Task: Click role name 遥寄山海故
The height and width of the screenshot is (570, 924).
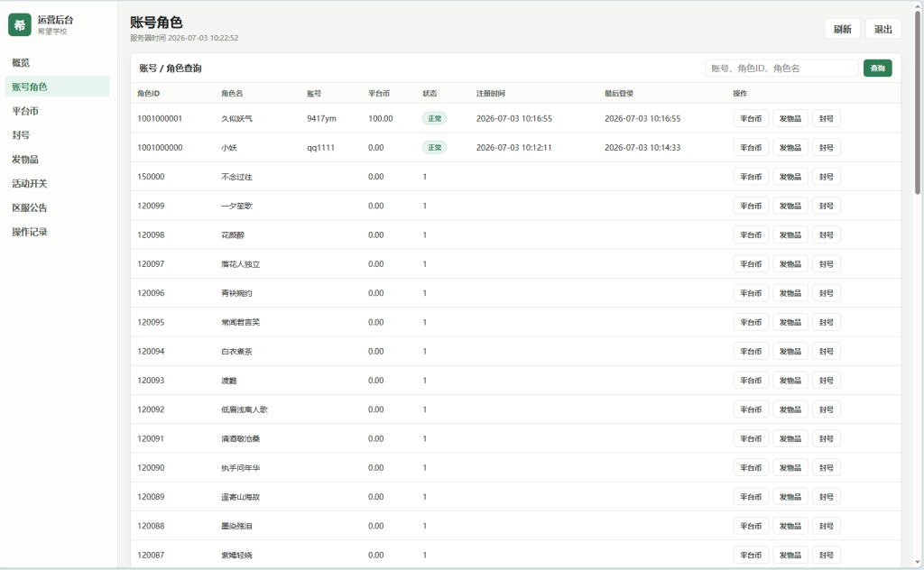Action: 240,497
